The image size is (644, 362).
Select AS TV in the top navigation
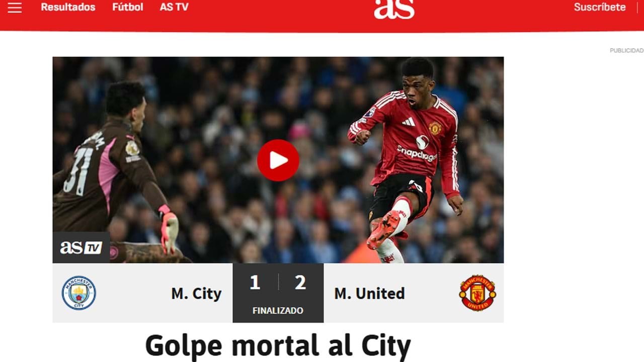(x=174, y=7)
